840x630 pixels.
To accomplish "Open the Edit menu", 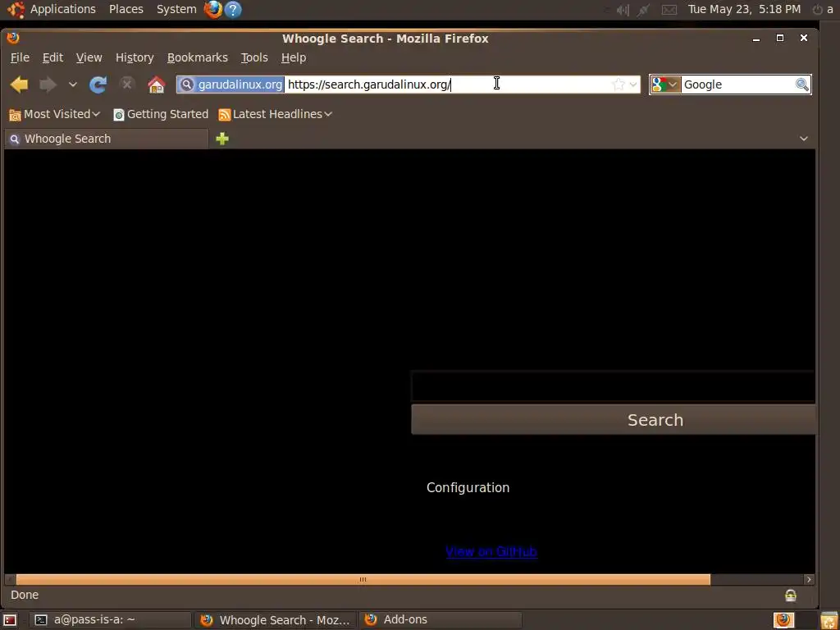I will coord(53,57).
